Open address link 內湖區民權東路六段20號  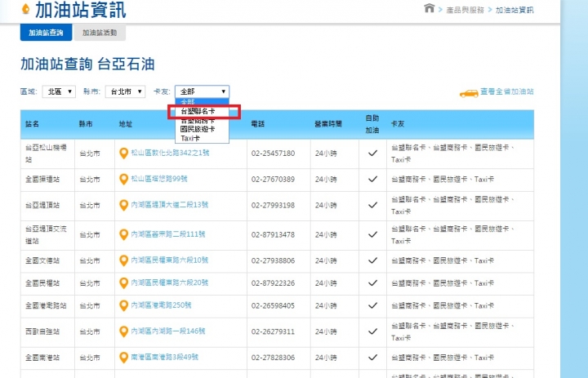tap(170, 282)
